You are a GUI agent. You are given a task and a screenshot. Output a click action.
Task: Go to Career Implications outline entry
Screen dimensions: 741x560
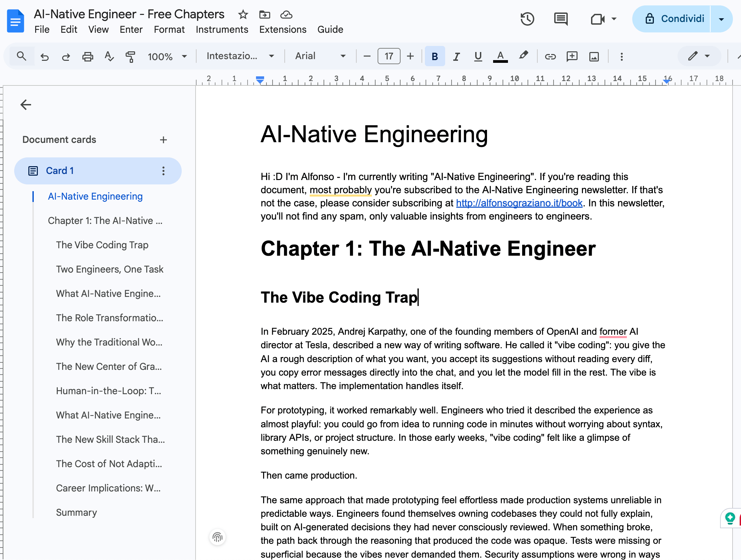[108, 488]
